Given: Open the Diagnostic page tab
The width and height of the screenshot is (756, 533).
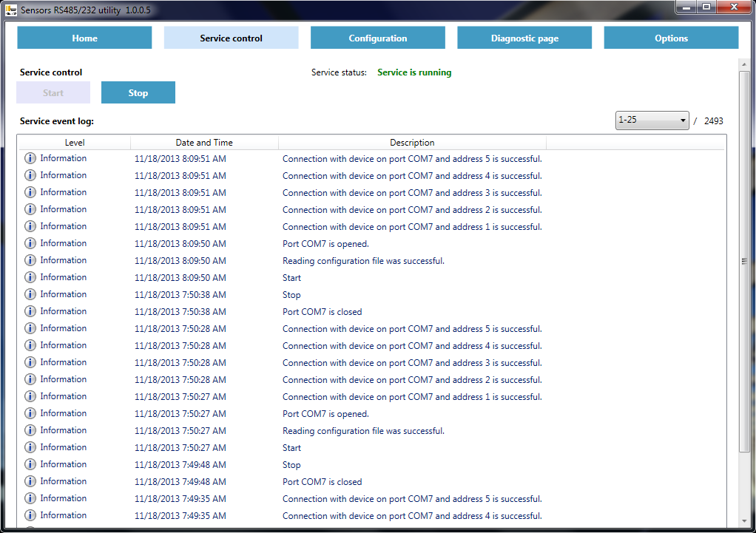Looking at the screenshot, I should point(524,38).
